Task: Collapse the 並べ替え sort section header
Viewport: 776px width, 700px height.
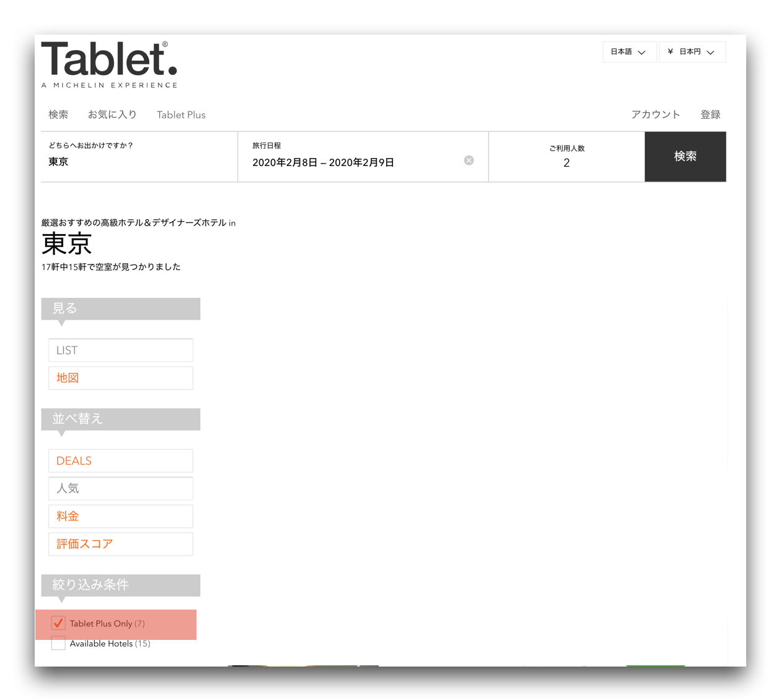Action: (121, 419)
